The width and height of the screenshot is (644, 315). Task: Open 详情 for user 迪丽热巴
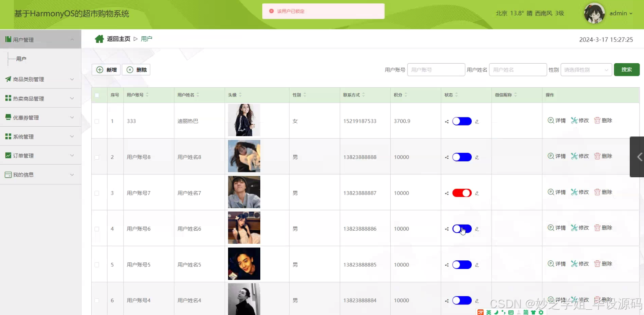(x=557, y=120)
